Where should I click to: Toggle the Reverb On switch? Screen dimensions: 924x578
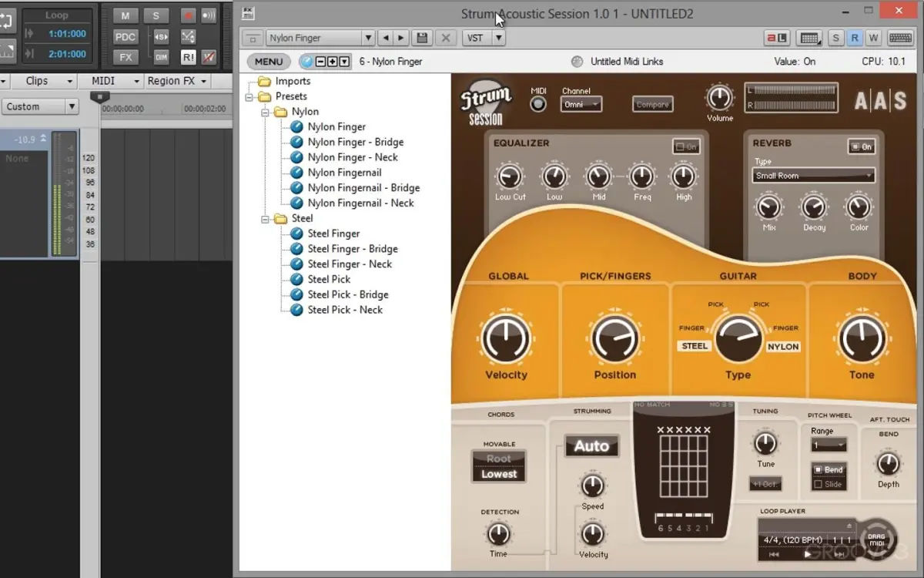(861, 146)
